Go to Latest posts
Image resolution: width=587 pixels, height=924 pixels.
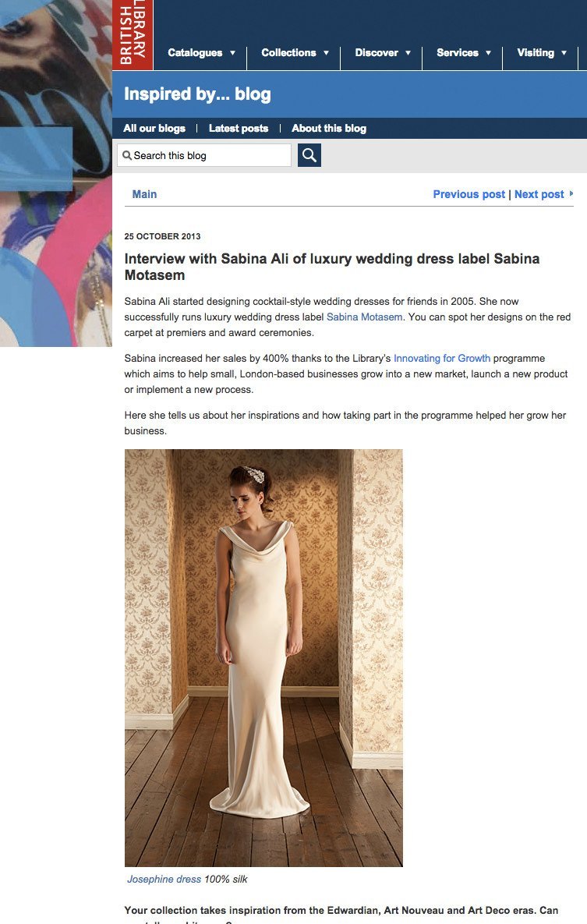pos(239,129)
